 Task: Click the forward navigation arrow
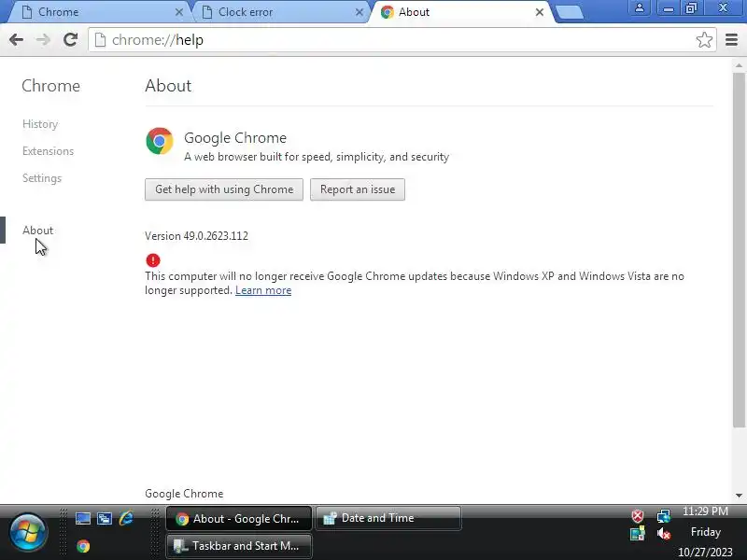click(43, 40)
